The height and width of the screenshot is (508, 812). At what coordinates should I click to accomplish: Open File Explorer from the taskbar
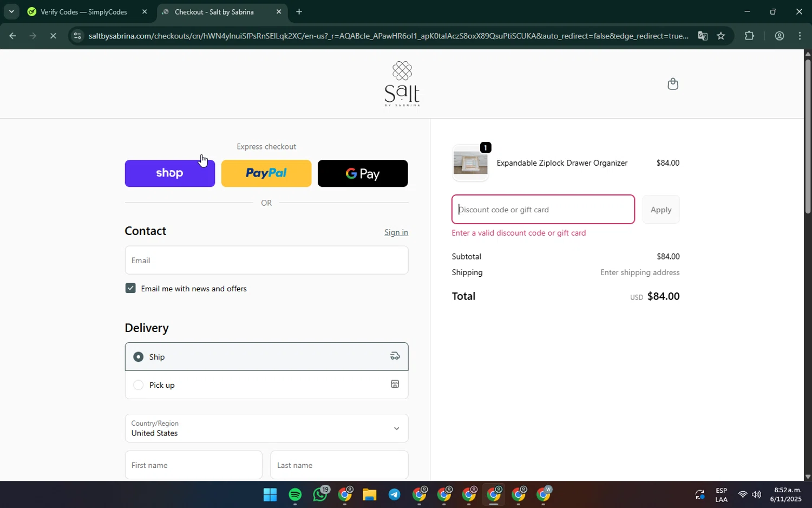click(x=369, y=494)
